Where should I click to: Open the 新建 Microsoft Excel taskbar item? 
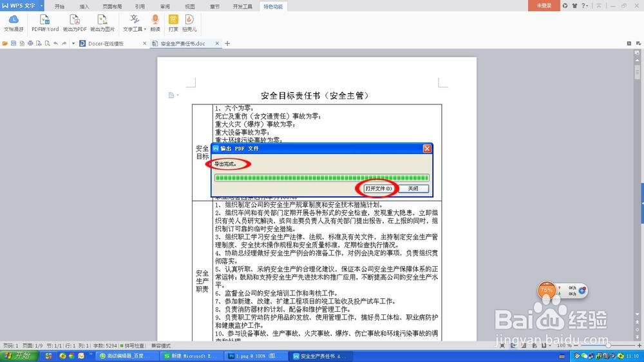click(192, 356)
